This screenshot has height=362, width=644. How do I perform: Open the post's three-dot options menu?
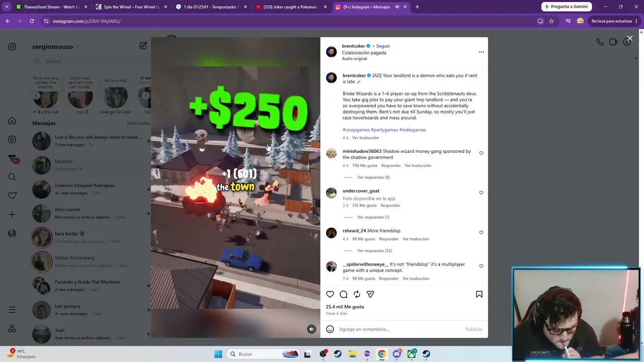pyautogui.click(x=481, y=52)
